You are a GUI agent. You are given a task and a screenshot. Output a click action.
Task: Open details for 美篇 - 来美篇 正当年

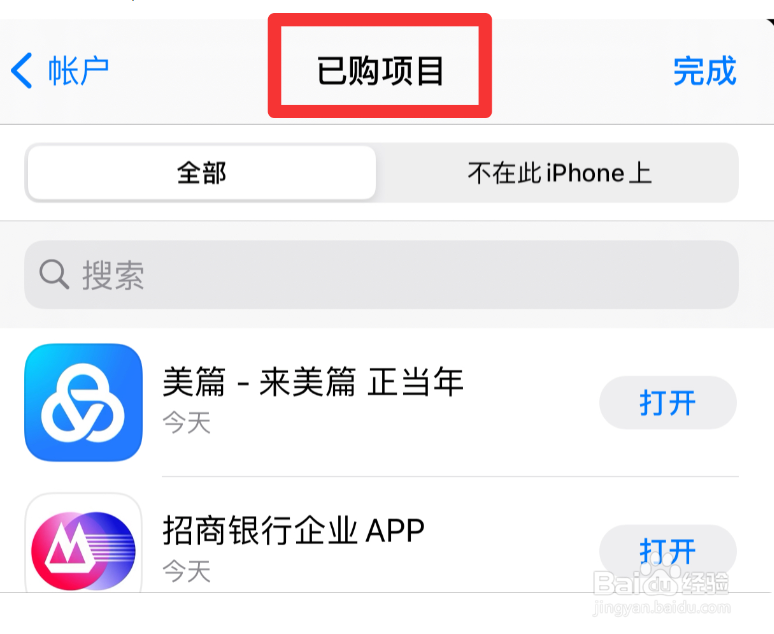[313, 382]
